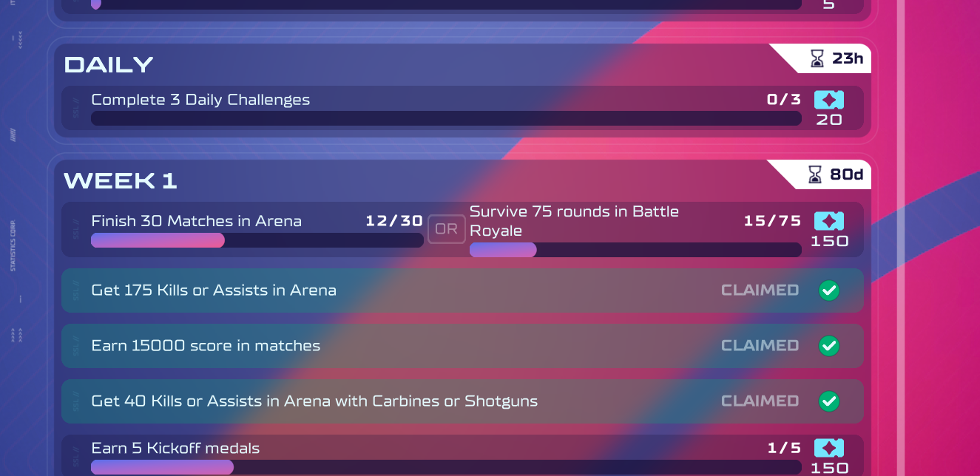Click the 80d remaining time badge
The height and width of the screenshot is (476, 980).
[846, 174]
